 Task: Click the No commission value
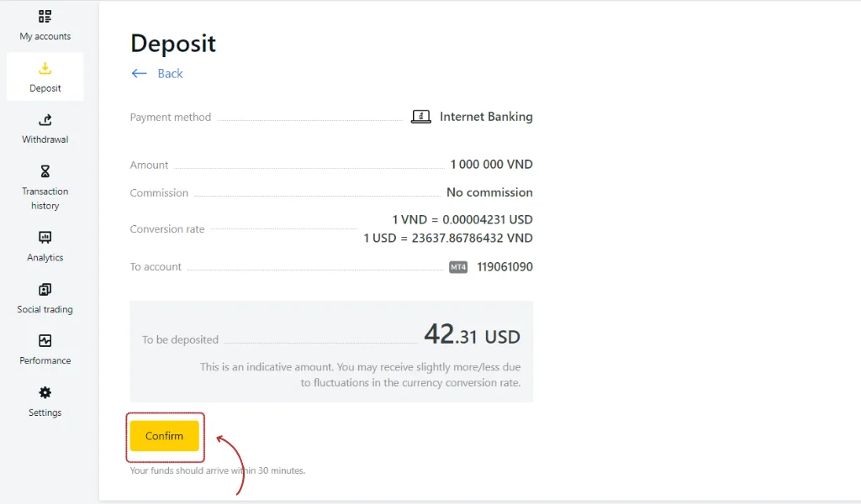(x=489, y=192)
